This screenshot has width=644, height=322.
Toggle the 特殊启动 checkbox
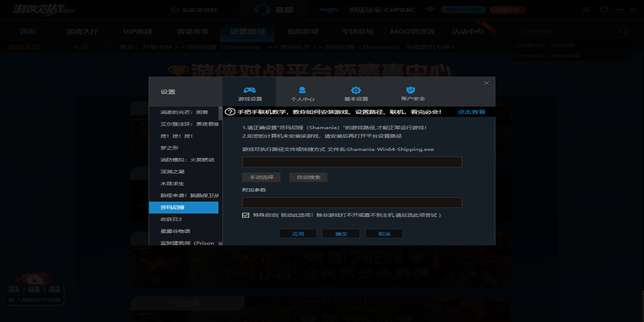246,215
